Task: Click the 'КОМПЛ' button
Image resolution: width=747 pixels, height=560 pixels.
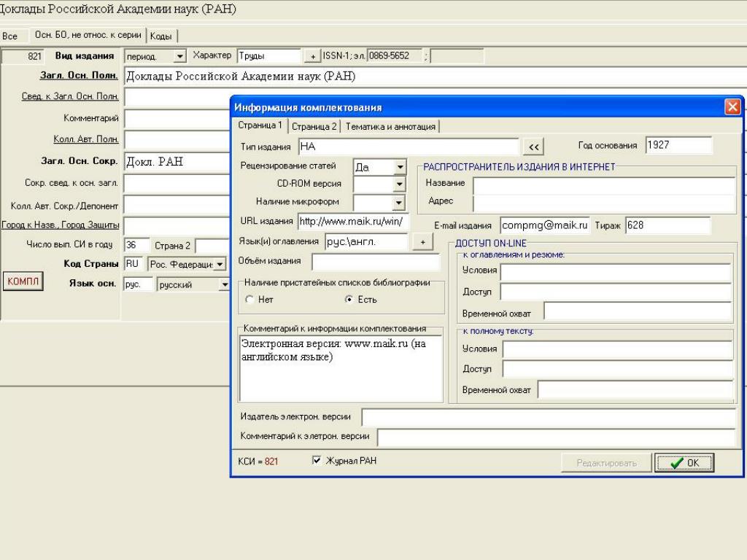Action: click(23, 281)
